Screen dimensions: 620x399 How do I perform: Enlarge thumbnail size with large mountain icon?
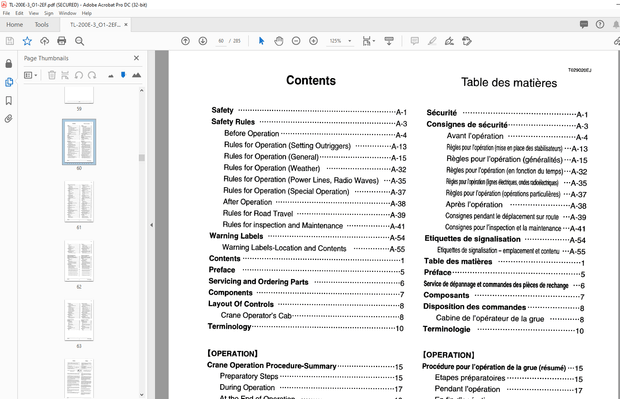(136, 75)
